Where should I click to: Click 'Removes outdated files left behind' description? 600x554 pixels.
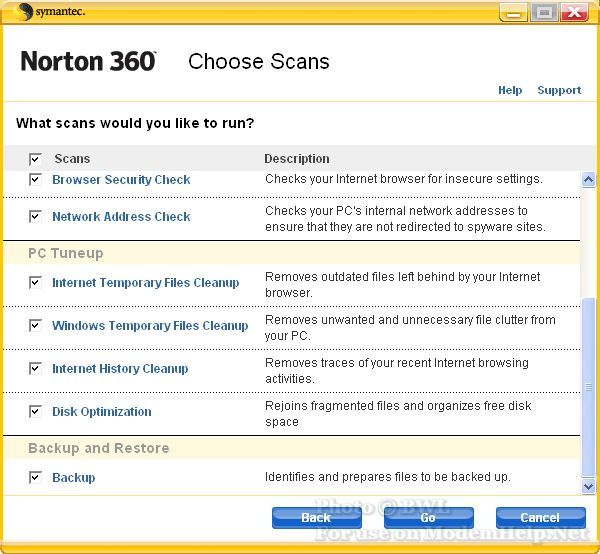pos(403,284)
